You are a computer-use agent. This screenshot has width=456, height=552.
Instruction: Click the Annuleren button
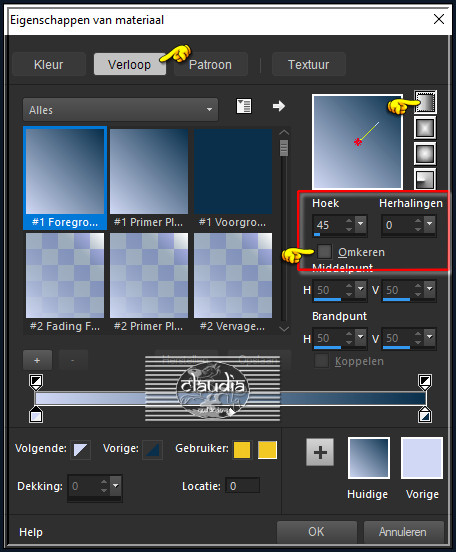coord(403,532)
